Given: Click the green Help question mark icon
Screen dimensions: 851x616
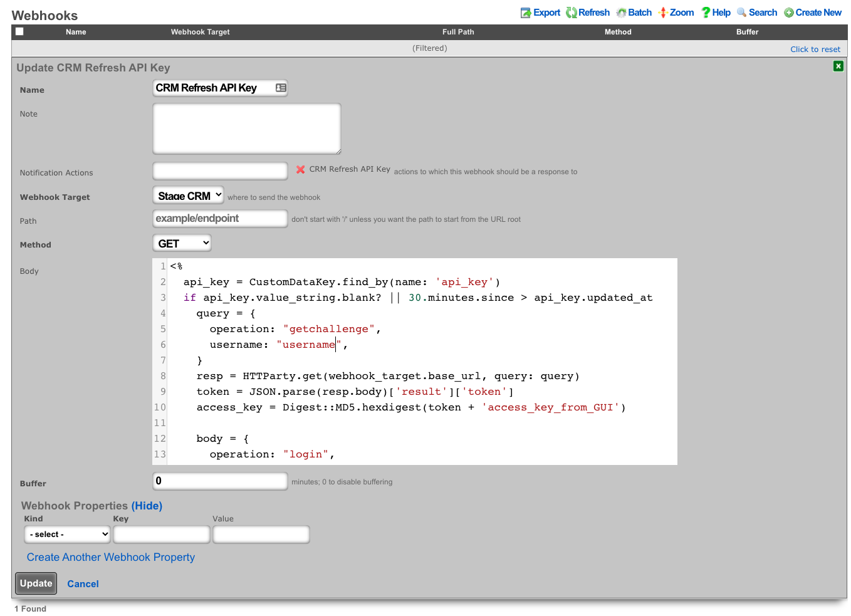Looking at the screenshot, I should pos(706,13).
